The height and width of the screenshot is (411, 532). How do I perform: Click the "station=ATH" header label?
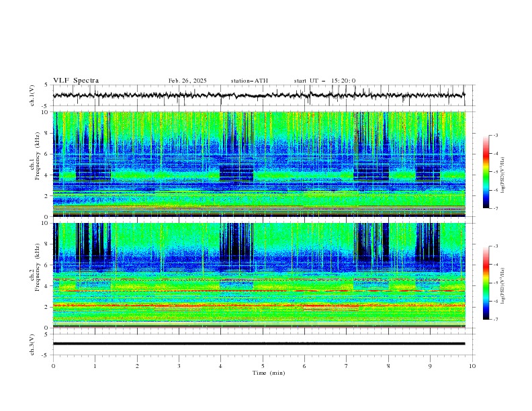point(249,81)
